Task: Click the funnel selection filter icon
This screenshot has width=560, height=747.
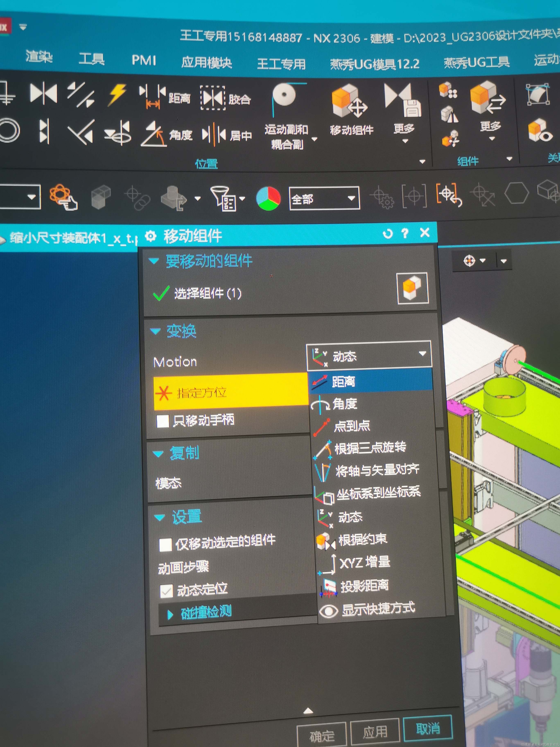Action: tap(223, 199)
